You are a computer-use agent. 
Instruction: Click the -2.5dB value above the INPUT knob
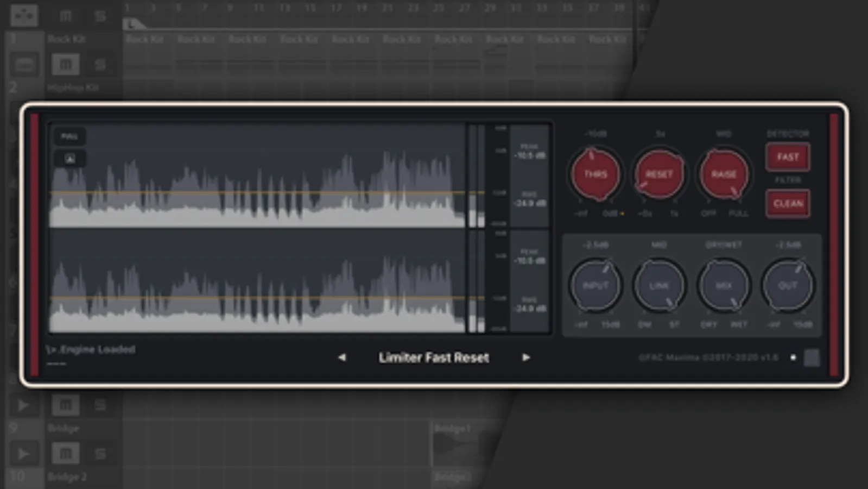[x=595, y=245]
